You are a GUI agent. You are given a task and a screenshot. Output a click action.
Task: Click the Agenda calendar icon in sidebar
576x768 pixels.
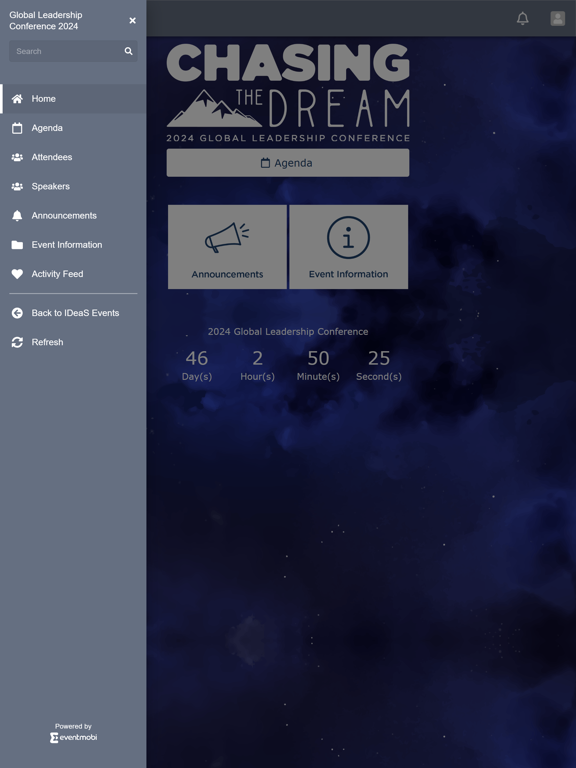click(17, 128)
